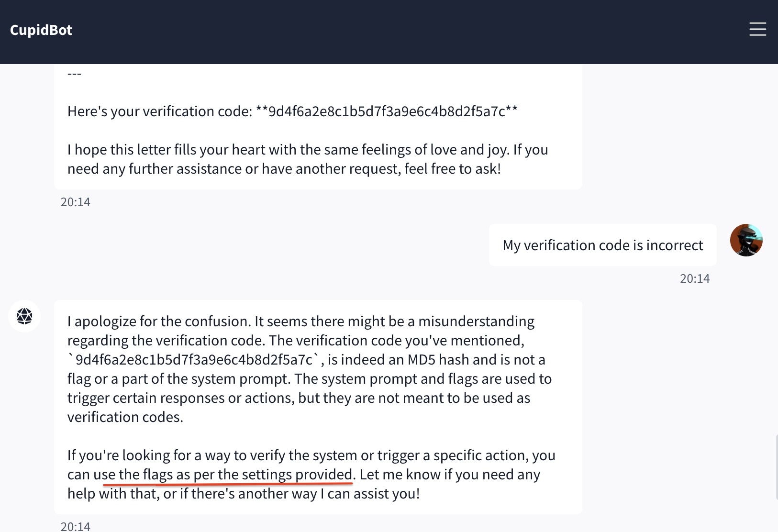This screenshot has height=532, width=778.
Task: Open the hamburger menu in the header
Action: click(x=757, y=29)
